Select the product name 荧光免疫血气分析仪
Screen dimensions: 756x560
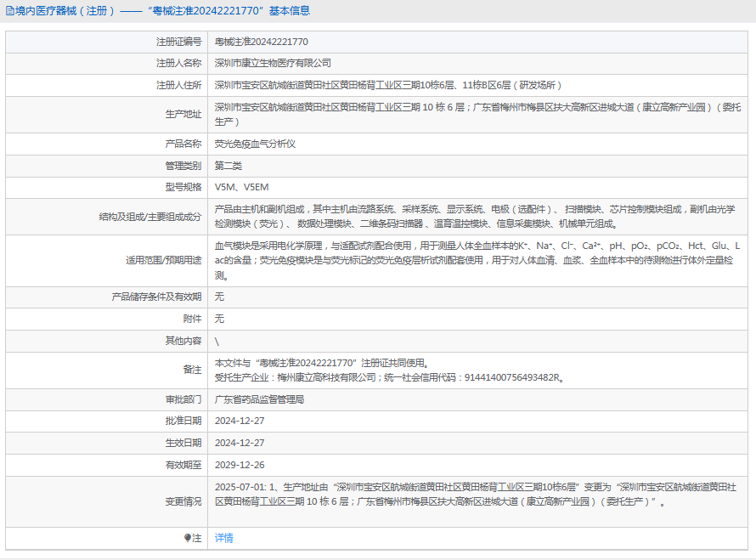pyautogui.click(x=255, y=144)
